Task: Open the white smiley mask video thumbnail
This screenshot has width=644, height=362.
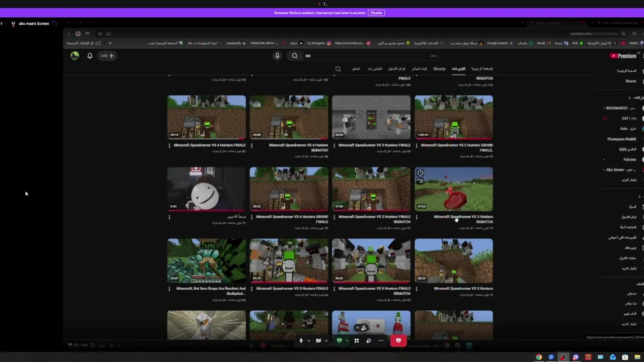Action: [x=207, y=189]
